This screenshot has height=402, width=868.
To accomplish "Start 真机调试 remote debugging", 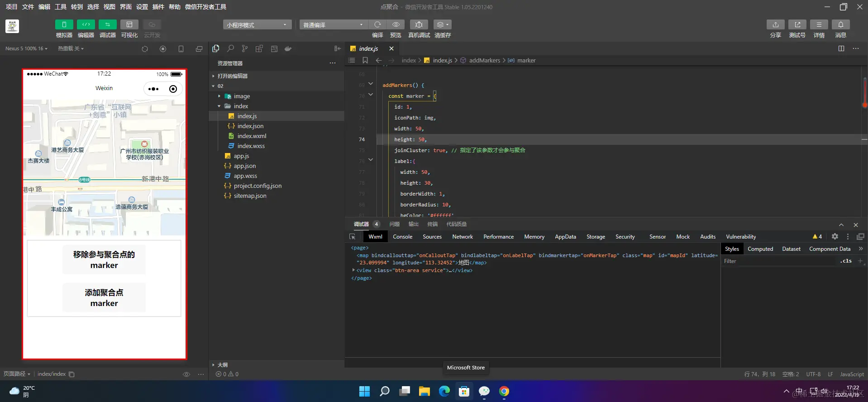I will point(419,24).
